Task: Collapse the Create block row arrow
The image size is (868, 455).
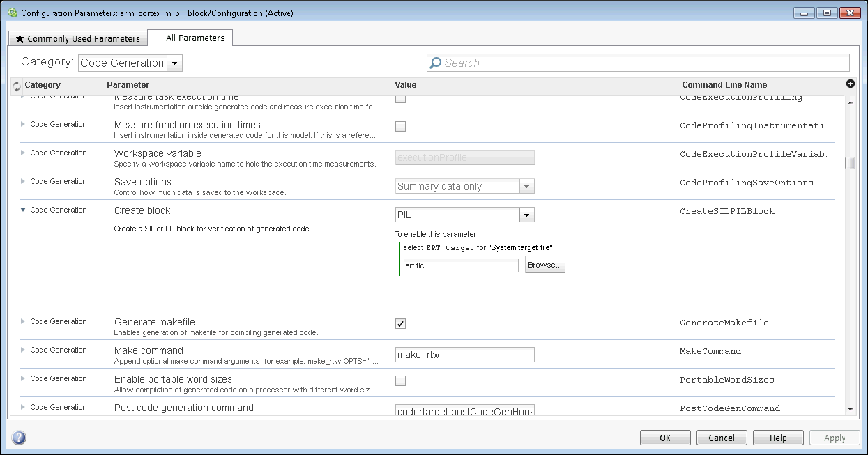Action: pyautogui.click(x=23, y=210)
